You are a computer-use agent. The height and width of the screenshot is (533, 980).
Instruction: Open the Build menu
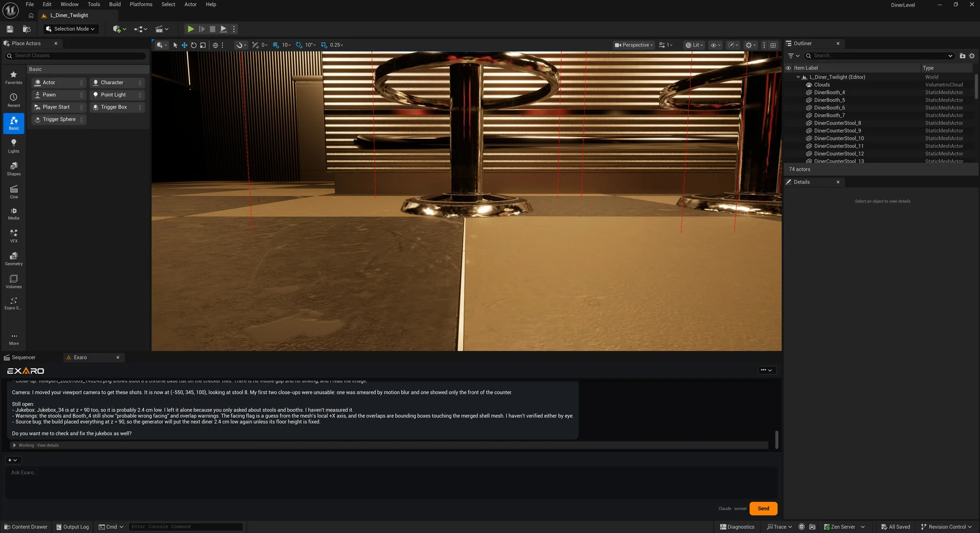(x=115, y=4)
